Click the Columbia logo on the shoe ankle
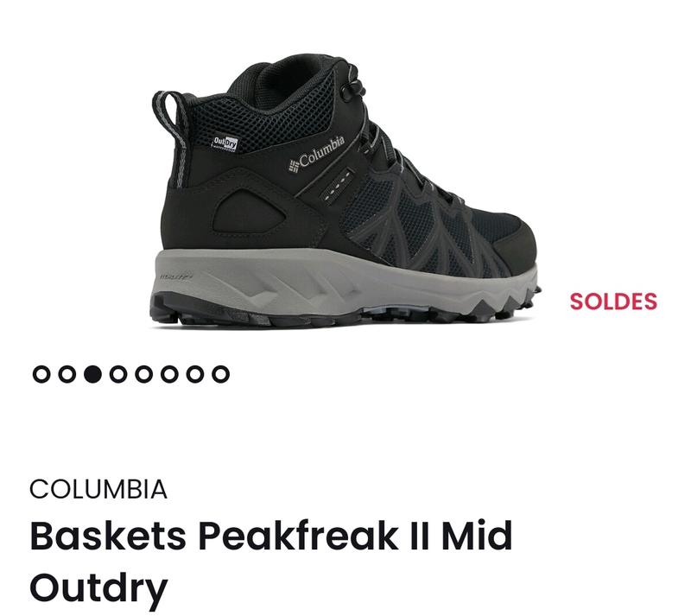Image resolution: width=691 pixels, height=616 pixels. [316, 154]
